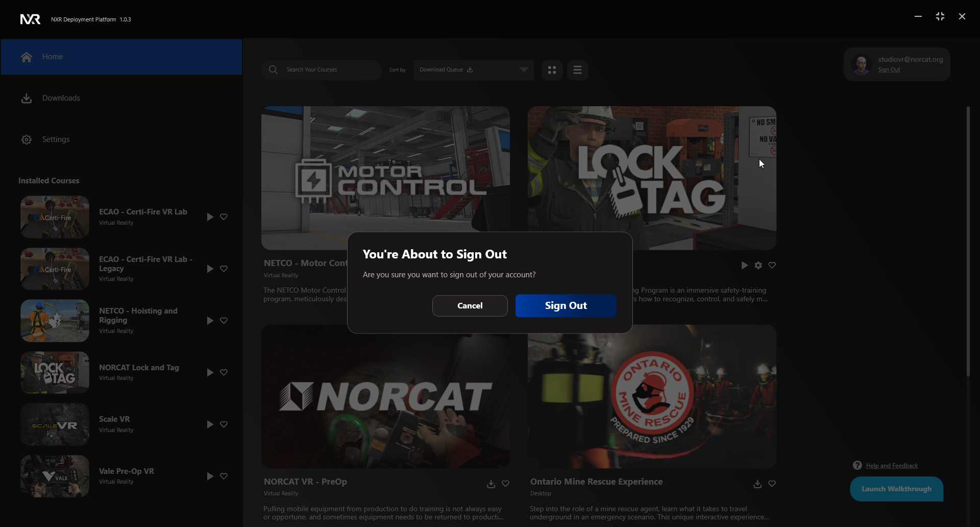Screen dimensions: 980x527
Task: Open the Sort by dropdown
Action: pyautogui.click(x=467, y=70)
